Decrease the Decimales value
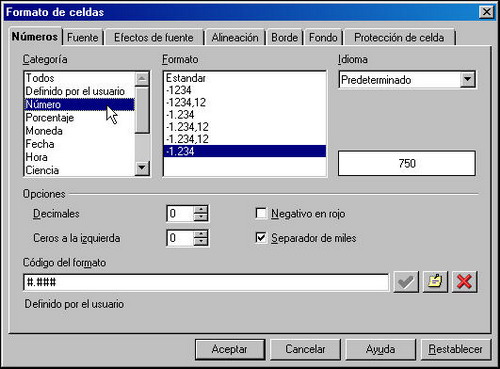The width and height of the screenshot is (500, 369). tap(201, 217)
